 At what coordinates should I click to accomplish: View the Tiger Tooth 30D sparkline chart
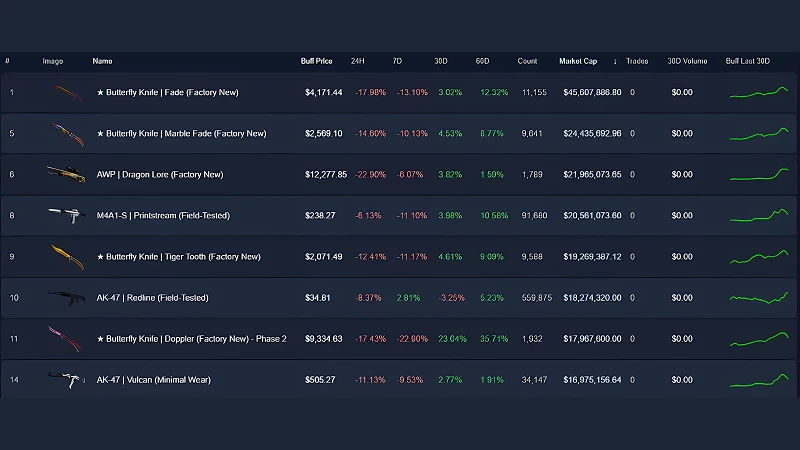coord(759,257)
